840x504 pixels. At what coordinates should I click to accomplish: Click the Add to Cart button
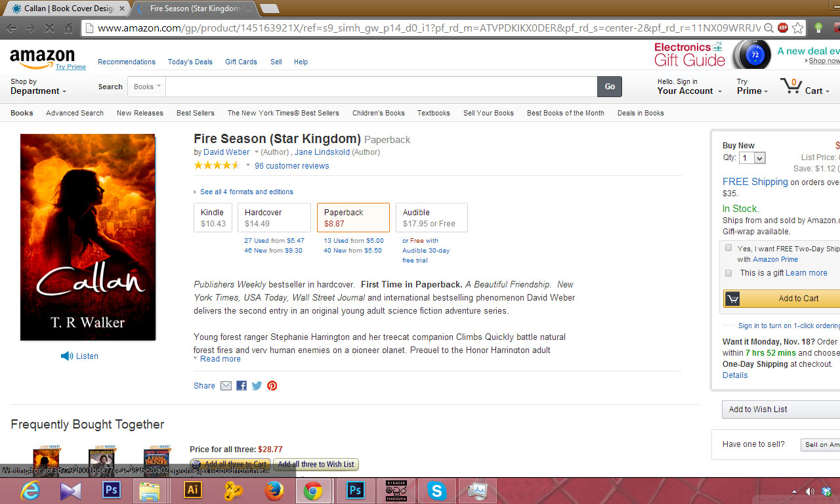tap(782, 299)
